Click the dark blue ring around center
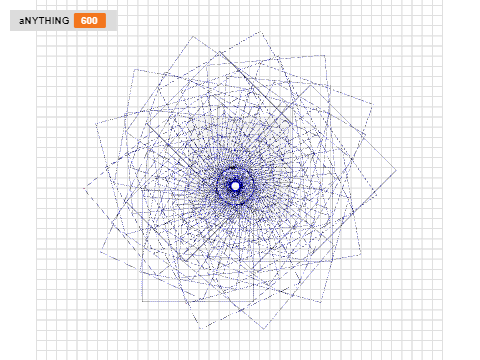 coord(235,186)
